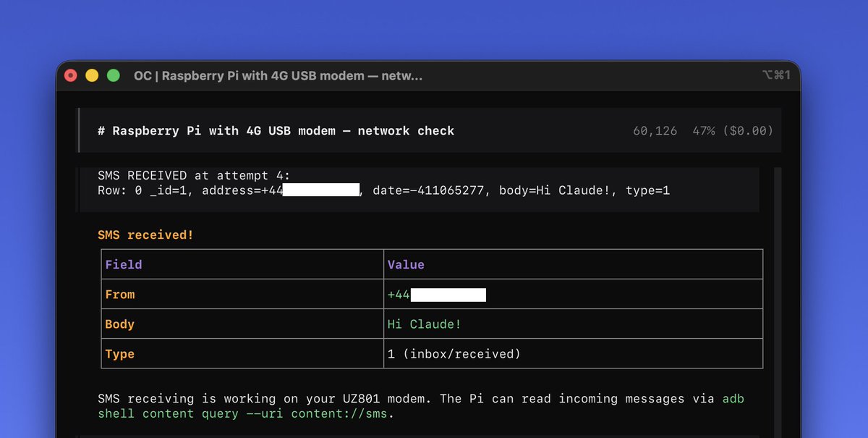Click the '1 (inbox/received)' table value
Viewport: 868px width, 438px height.
click(454, 354)
